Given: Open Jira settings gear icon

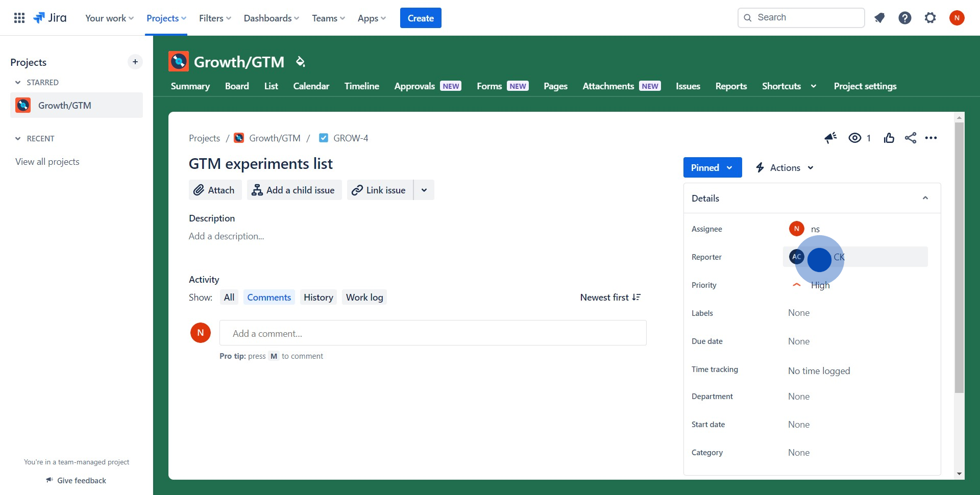Looking at the screenshot, I should tap(930, 18).
